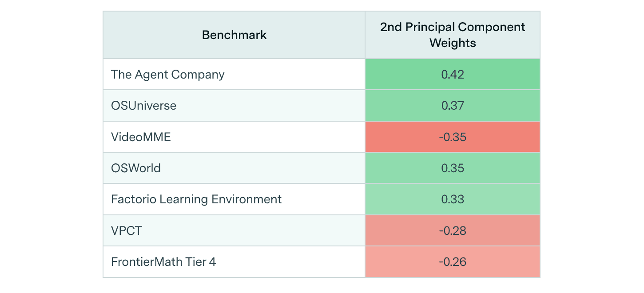
Task: Click the Benchmark column header
Action: click(x=234, y=35)
